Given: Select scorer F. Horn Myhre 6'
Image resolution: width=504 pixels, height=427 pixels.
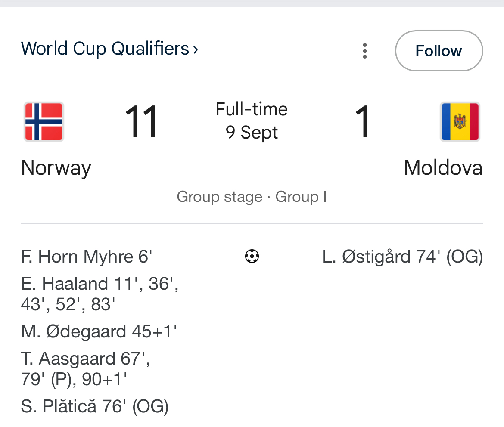Looking at the screenshot, I should click(87, 257).
